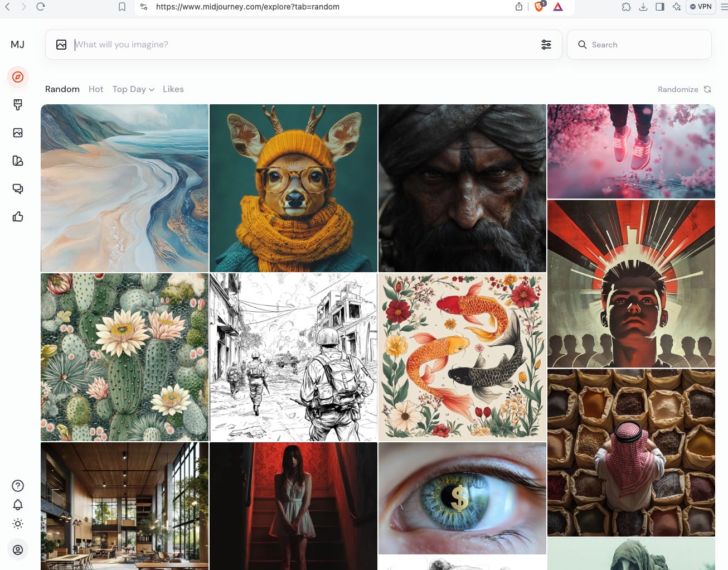Open the girl on red staircase thumbnail
The image size is (728, 570).
pyautogui.click(x=293, y=506)
